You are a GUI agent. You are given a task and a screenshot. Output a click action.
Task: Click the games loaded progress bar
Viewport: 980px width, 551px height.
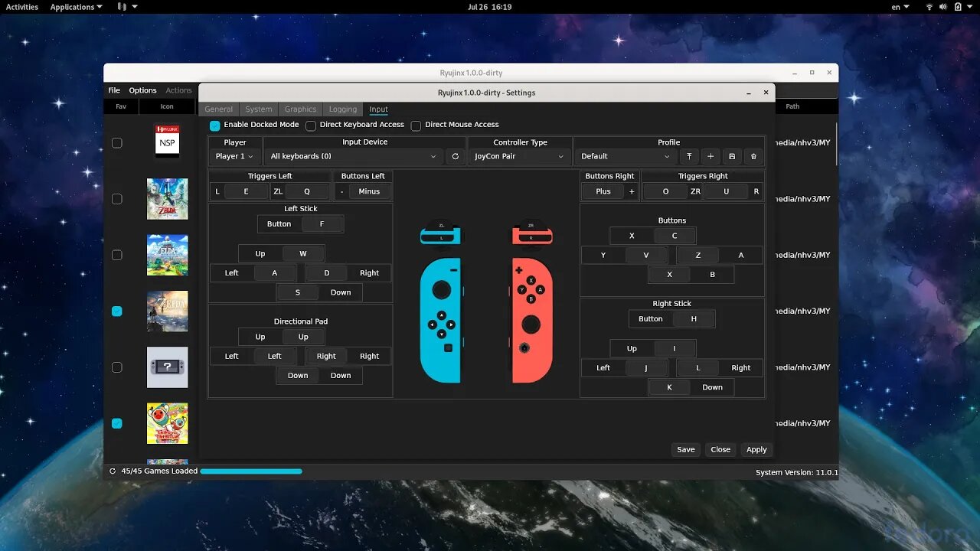(251, 471)
